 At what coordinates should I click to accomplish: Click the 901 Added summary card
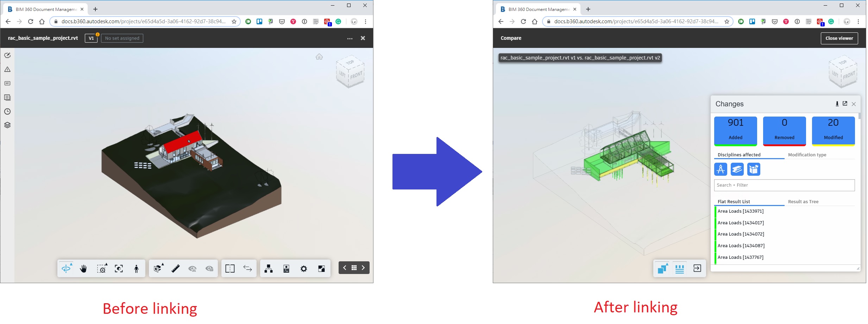click(x=735, y=130)
